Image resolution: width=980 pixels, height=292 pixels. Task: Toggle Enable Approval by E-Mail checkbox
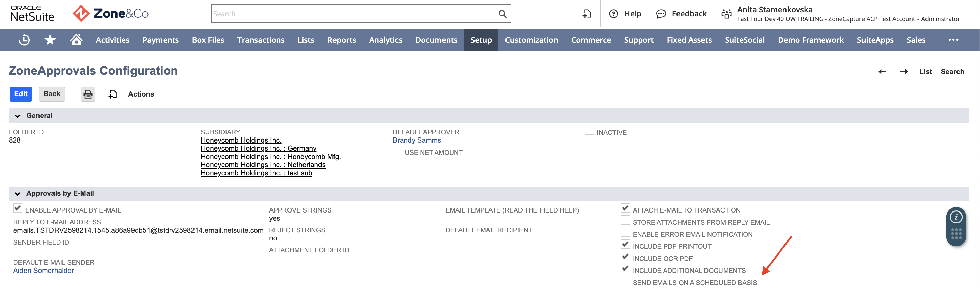tap(17, 208)
